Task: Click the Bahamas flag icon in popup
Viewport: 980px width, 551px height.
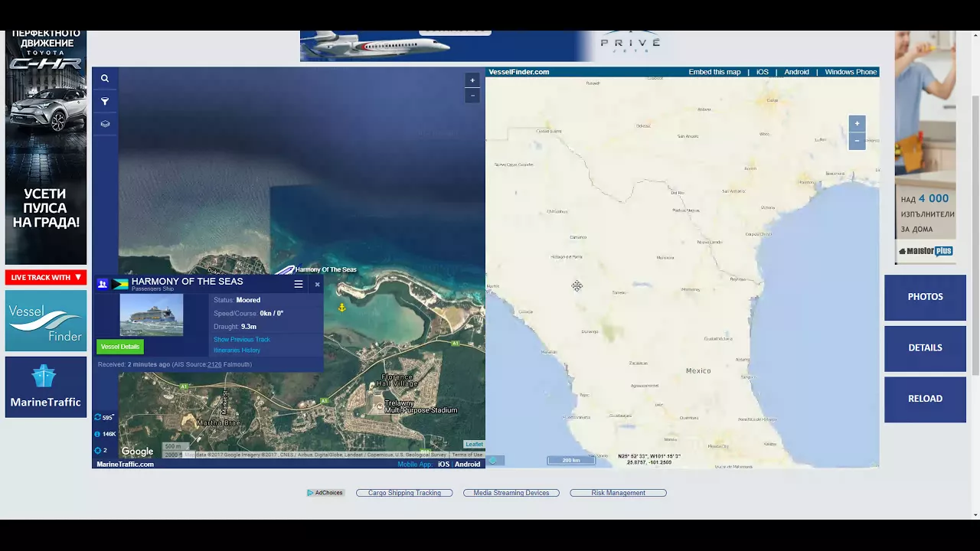Action: [120, 284]
